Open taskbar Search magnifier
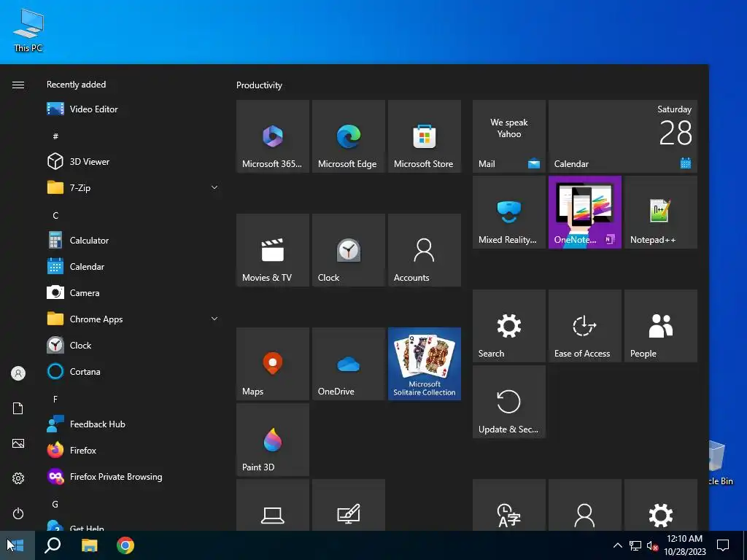747x560 pixels. pyautogui.click(x=53, y=545)
